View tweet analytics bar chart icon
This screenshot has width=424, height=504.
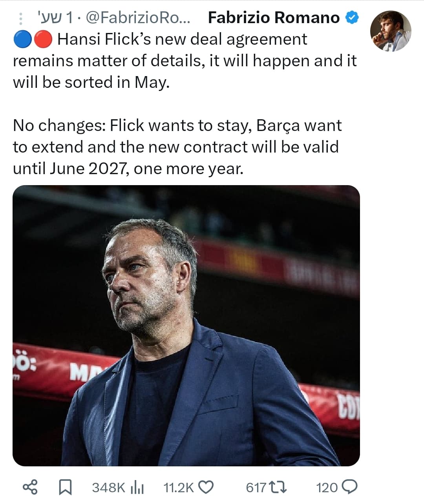click(x=137, y=488)
